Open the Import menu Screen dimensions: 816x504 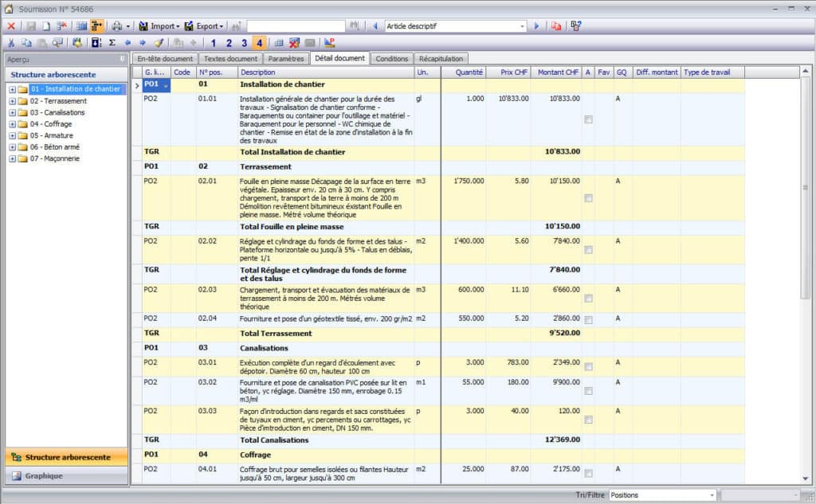[x=159, y=26]
